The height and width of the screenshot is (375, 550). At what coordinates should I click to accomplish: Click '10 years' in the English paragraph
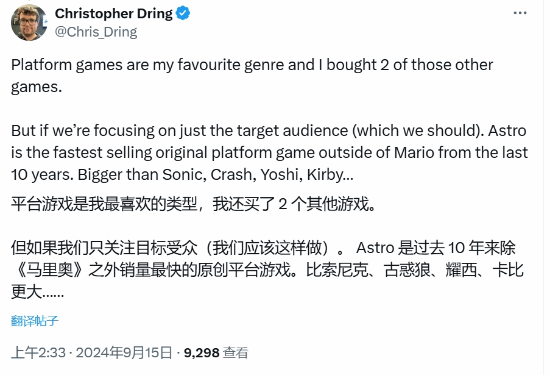coord(42,175)
